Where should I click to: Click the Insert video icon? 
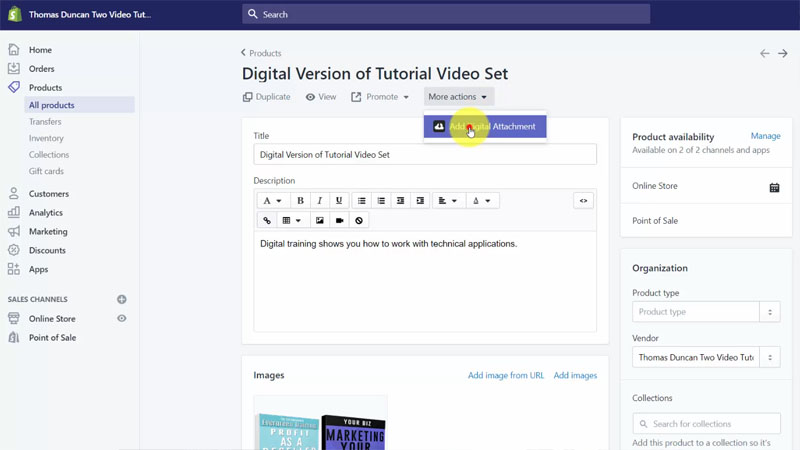[340, 220]
